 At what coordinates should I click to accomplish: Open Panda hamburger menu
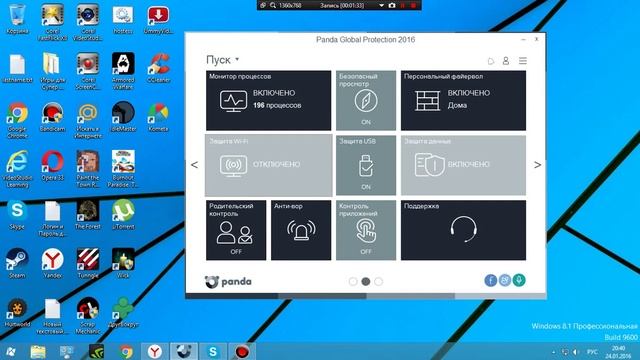point(522,61)
